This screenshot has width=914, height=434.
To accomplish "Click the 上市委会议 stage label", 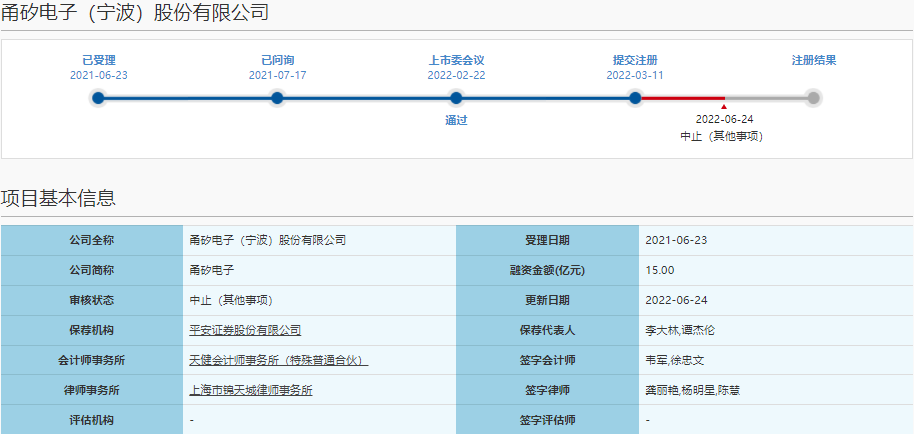I will tap(456, 60).
